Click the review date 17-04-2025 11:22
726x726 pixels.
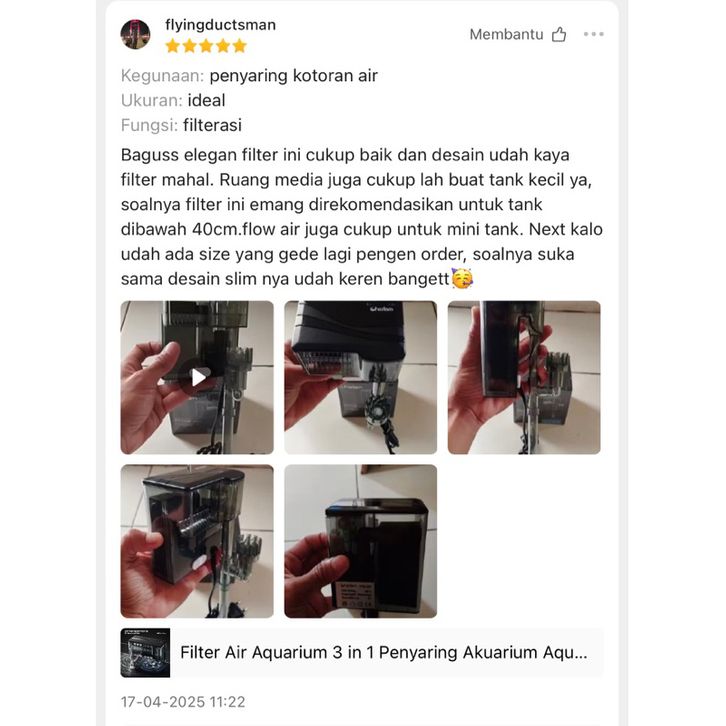[183, 702]
